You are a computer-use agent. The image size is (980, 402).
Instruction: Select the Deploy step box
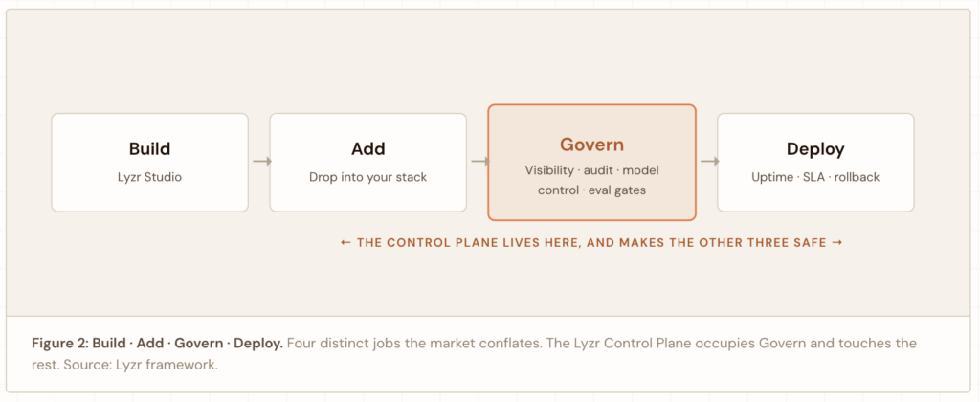tap(815, 163)
